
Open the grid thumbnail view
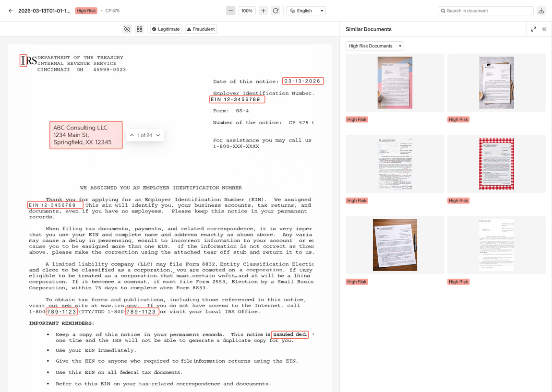(140, 29)
